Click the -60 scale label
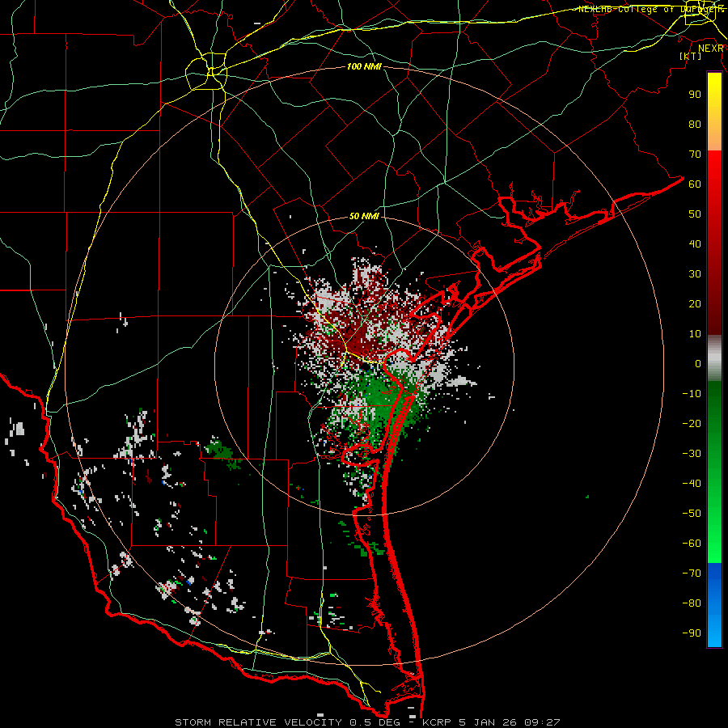This screenshot has width=728, height=728. [692, 544]
